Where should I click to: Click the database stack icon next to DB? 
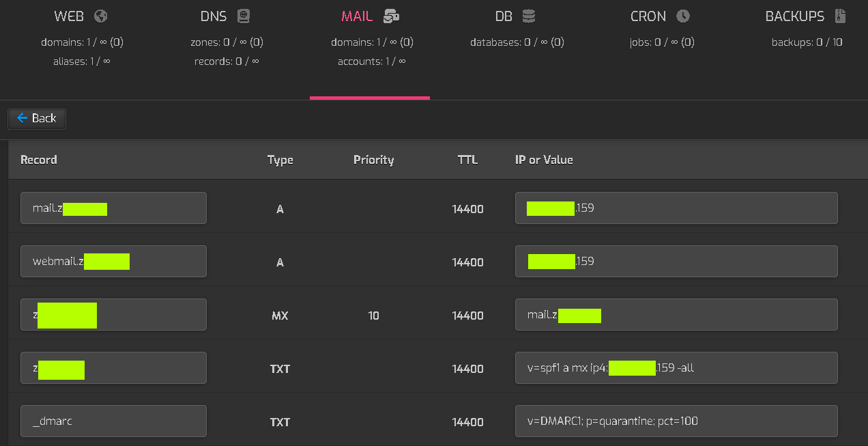tap(530, 16)
